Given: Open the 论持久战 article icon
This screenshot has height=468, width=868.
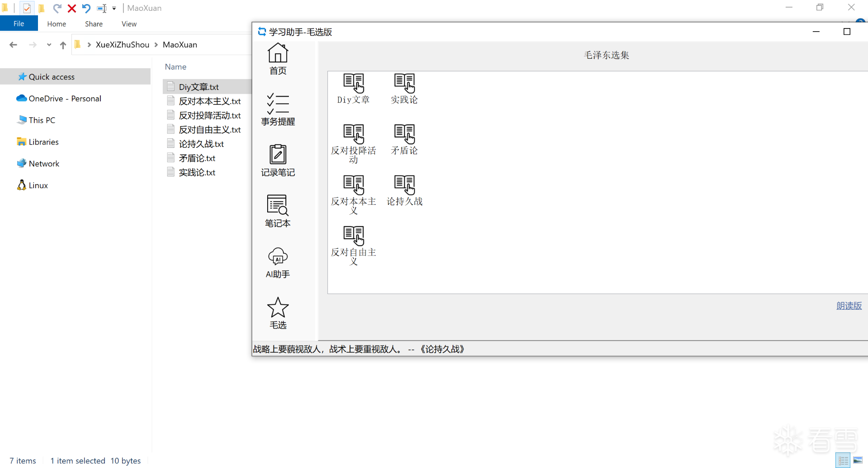Looking at the screenshot, I should [x=404, y=190].
